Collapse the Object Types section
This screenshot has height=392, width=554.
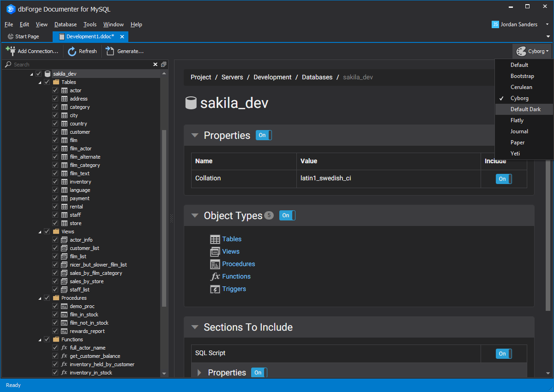pyautogui.click(x=195, y=215)
